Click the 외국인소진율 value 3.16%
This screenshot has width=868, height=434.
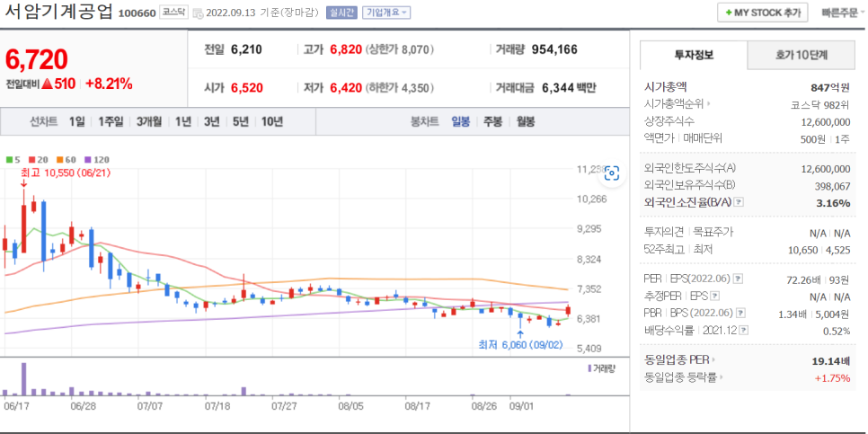tap(833, 203)
